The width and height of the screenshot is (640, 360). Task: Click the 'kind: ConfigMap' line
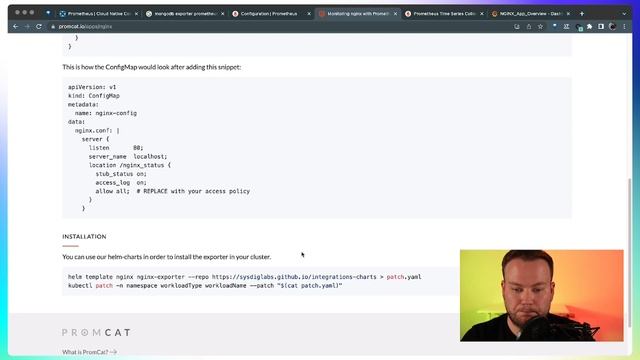click(94, 96)
